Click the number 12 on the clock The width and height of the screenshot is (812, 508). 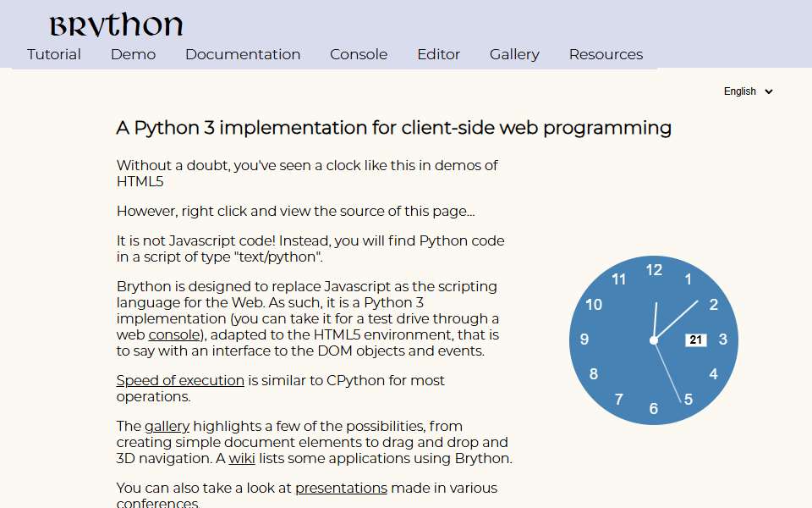654,270
